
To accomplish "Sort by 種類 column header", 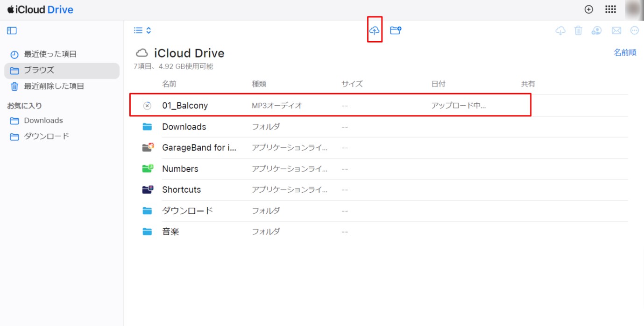I will pos(259,84).
